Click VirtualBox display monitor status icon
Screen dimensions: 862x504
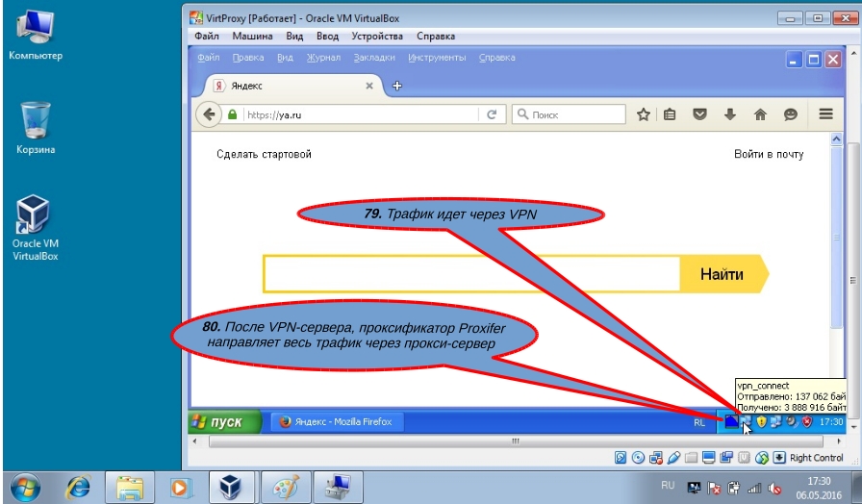(x=709, y=457)
